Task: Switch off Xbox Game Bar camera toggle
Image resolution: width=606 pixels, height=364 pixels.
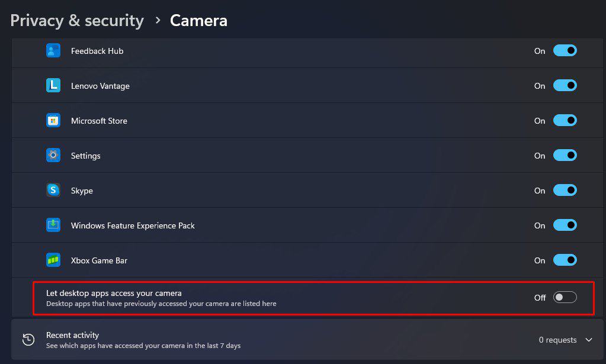Action: (565, 260)
